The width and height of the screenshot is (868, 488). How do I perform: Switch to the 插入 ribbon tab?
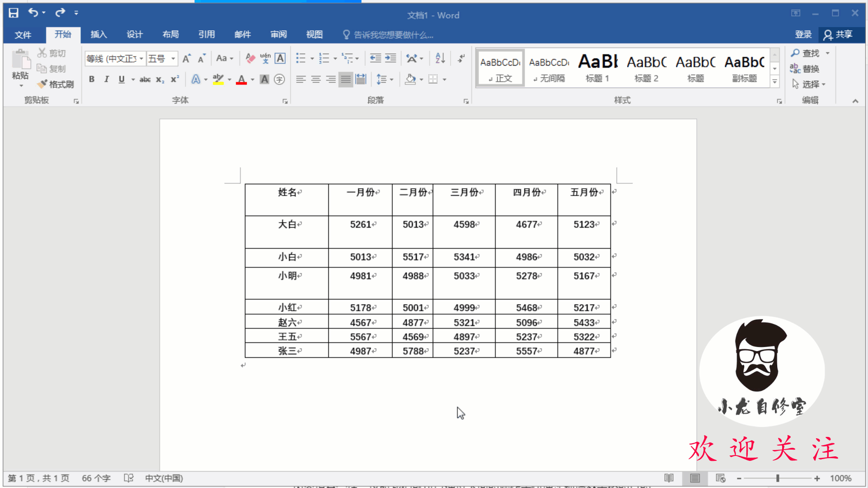(x=99, y=34)
